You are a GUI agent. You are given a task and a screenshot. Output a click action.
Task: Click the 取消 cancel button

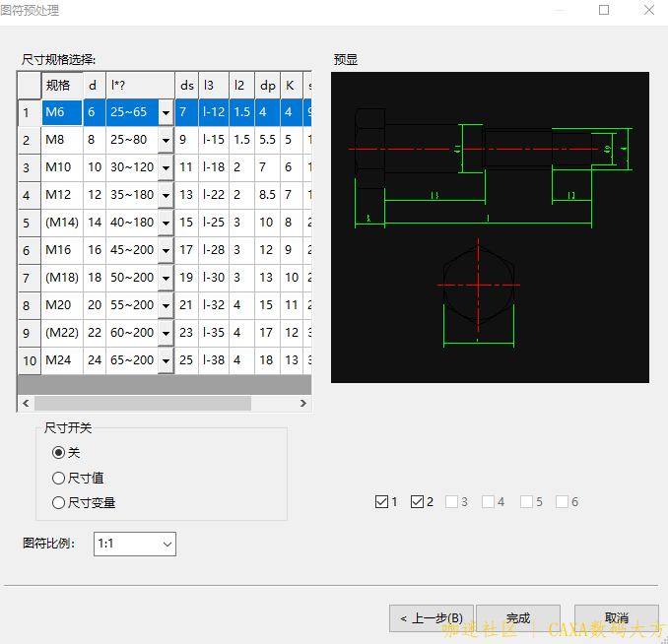point(616,618)
